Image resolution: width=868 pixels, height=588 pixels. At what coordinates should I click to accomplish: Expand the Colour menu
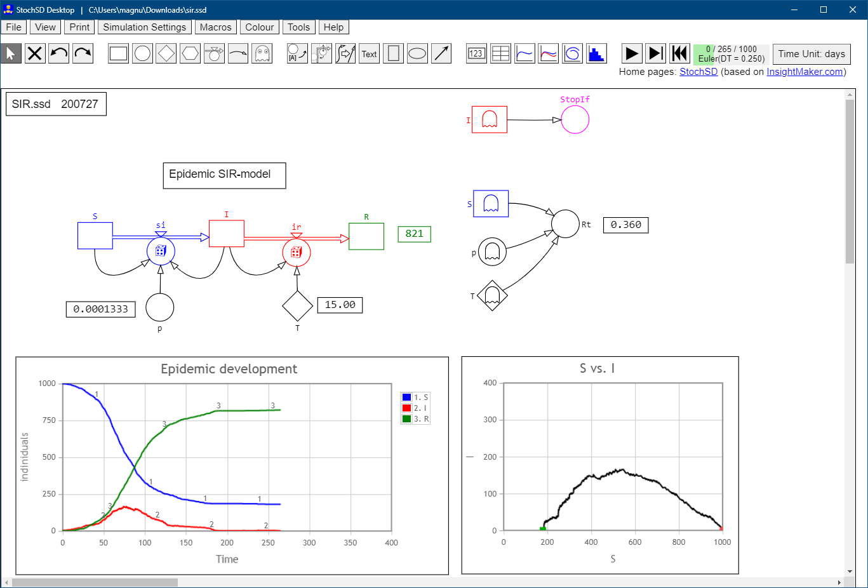click(259, 27)
